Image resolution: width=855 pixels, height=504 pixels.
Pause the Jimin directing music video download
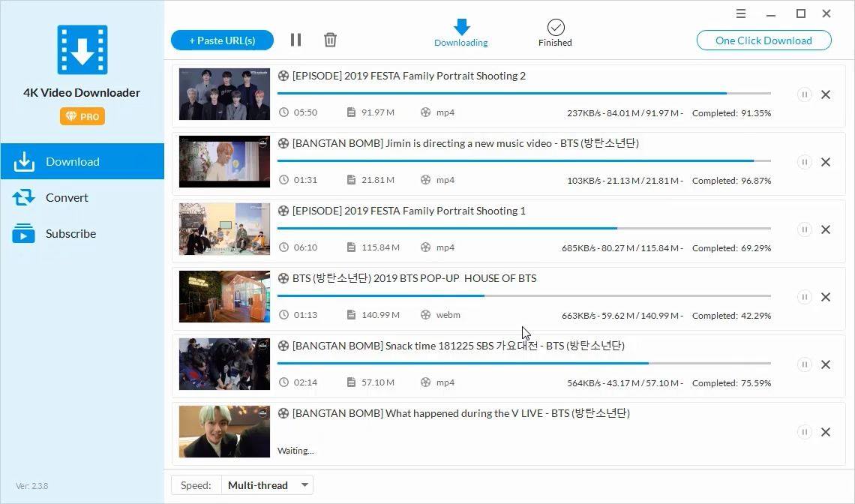coord(804,162)
